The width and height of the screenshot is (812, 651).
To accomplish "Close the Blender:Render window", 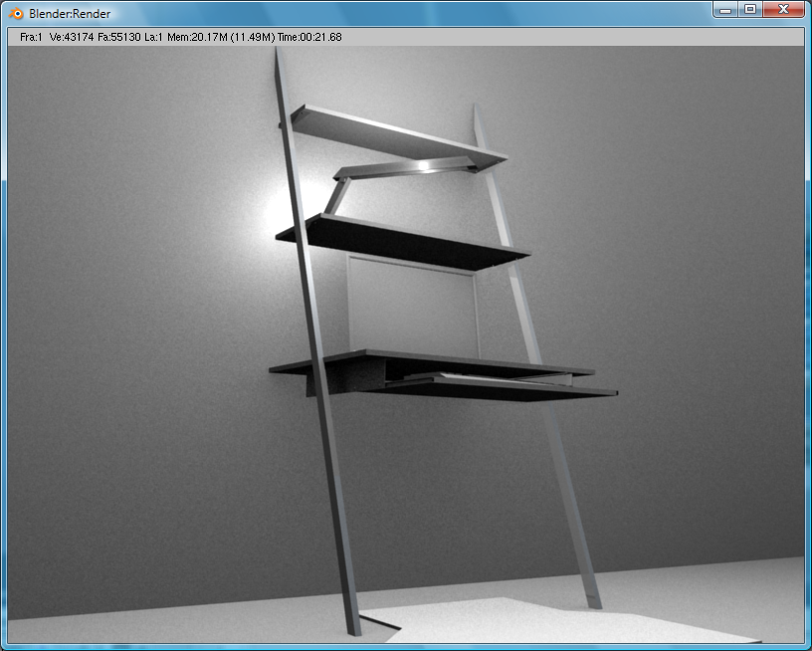I will tap(783, 9).
